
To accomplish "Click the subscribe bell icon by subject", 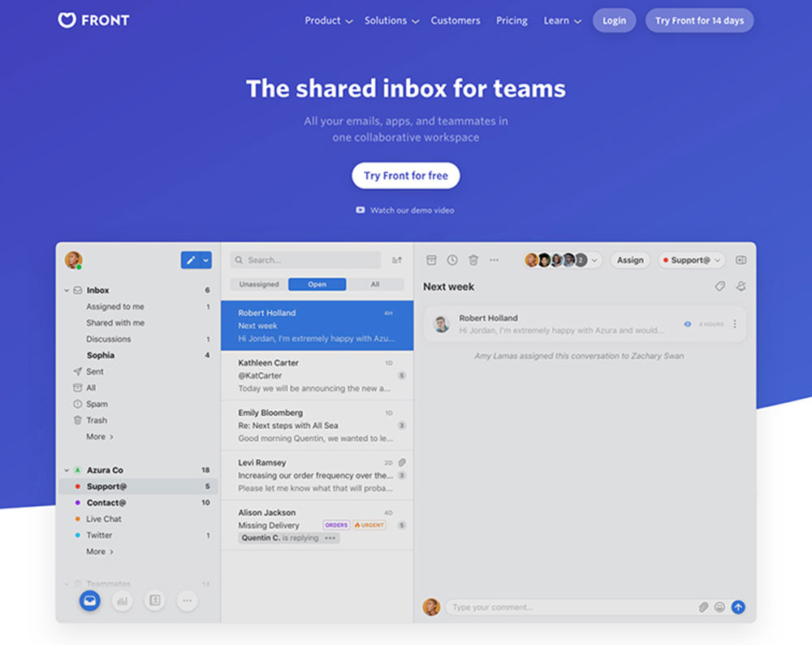I will coord(741,286).
